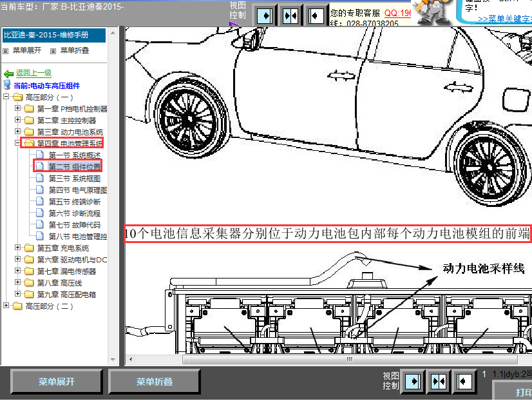The width and height of the screenshot is (532, 401).
Task: Click folder icon of 高压部分（二）
Action: coord(17,306)
